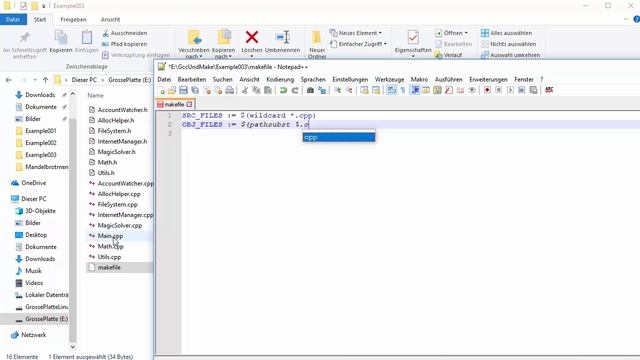Open the Datei tab in Explorer ribbon

(x=13, y=19)
